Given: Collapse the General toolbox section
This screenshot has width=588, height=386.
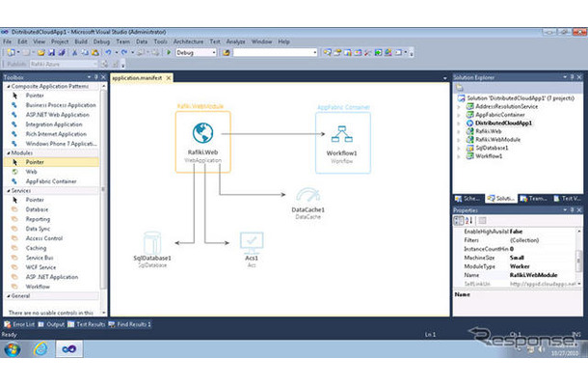Looking at the screenshot, I should point(9,296).
